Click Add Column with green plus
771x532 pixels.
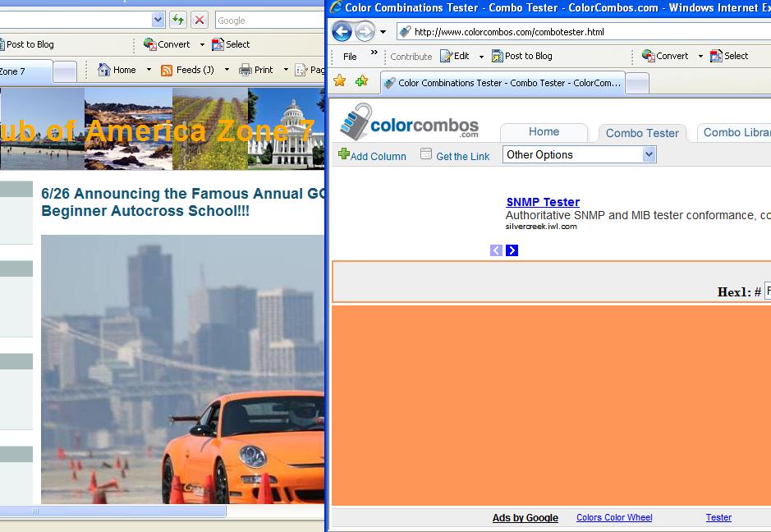point(372,155)
